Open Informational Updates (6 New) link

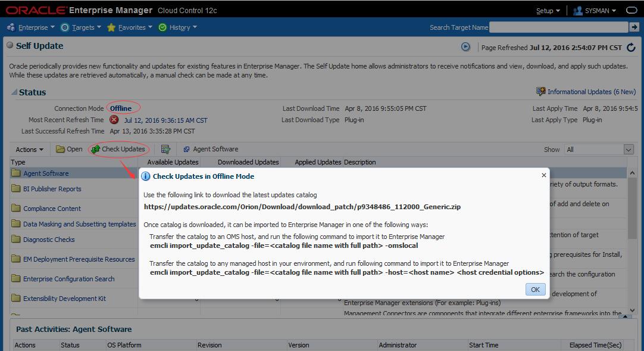[x=592, y=92]
